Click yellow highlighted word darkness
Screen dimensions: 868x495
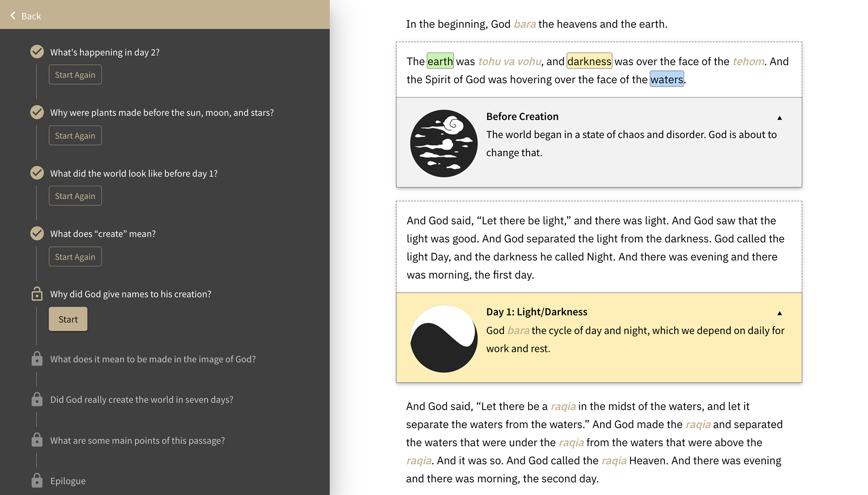point(589,61)
